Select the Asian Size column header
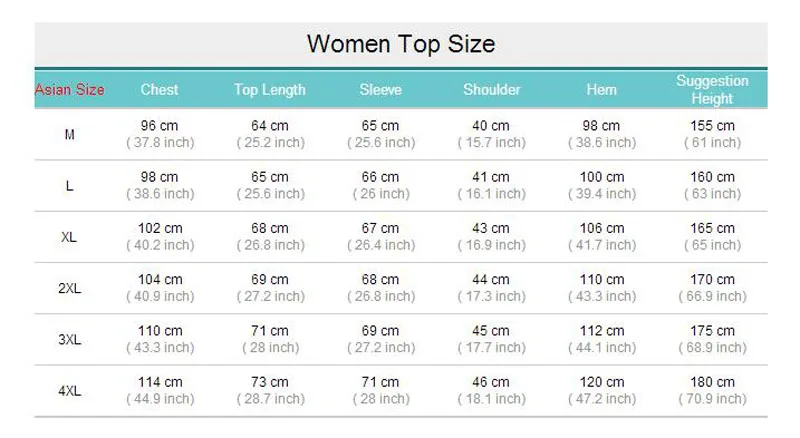This screenshot has width=800, height=438. tap(69, 90)
